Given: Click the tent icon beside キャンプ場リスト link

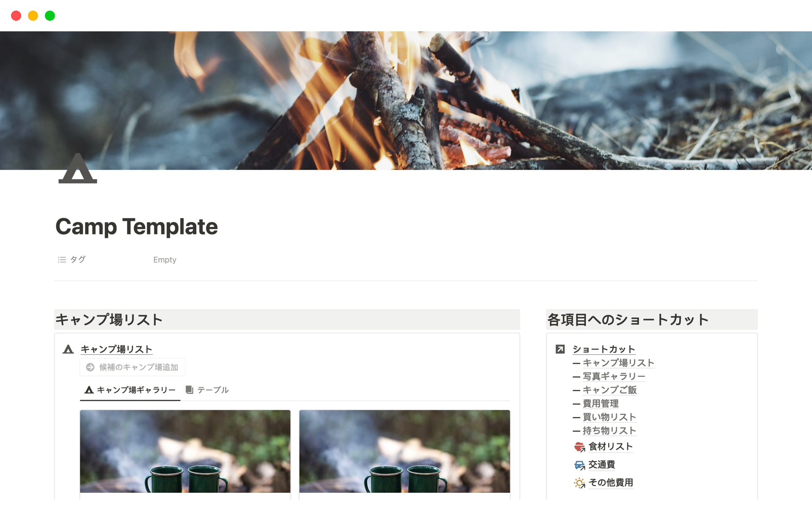Looking at the screenshot, I should pyautogui.click(x=68, y=349).
